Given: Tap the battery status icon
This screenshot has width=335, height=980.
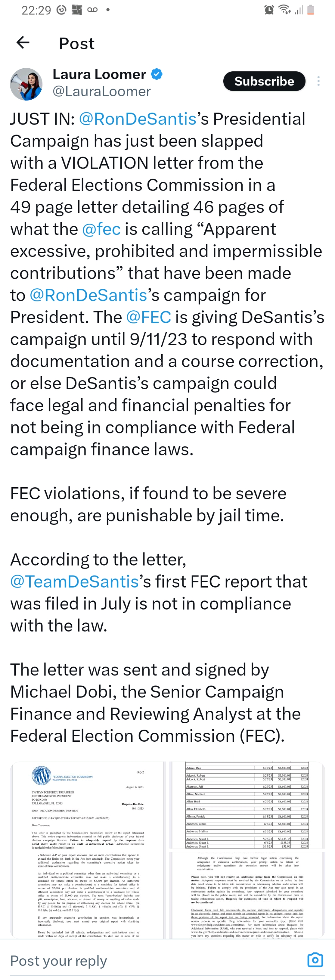Looking at the screenshot, I should [310, 10].
